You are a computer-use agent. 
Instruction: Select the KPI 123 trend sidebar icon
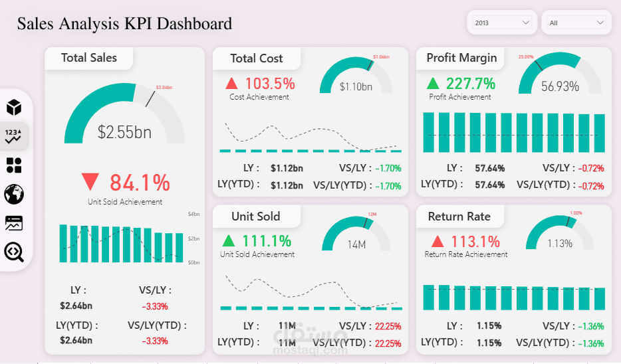pos(13,136)
